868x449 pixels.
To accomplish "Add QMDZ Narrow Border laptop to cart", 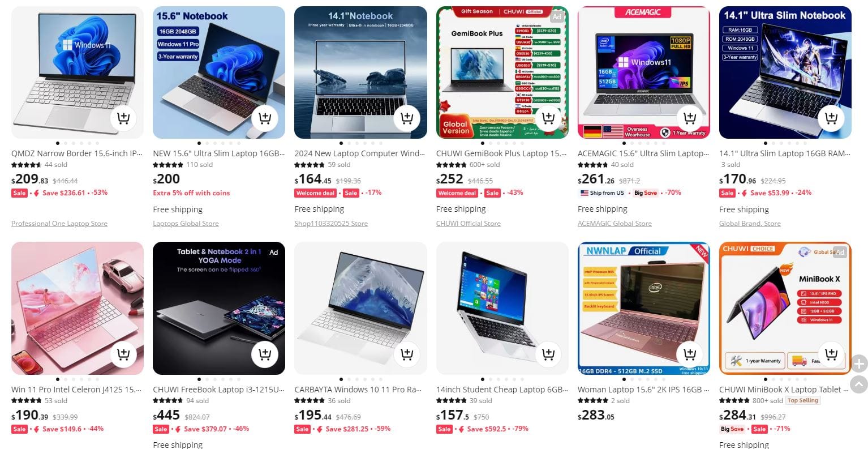I will tap(123, 118).
